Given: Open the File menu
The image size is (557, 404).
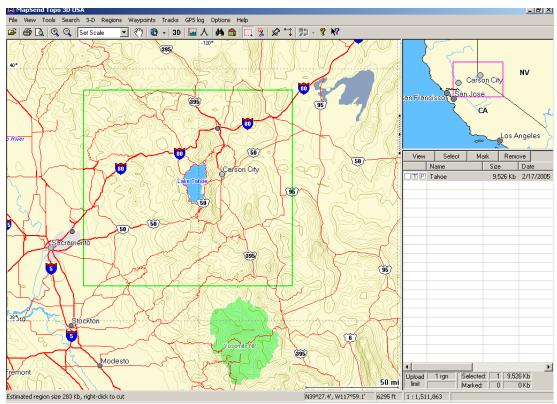Looking at the screenshot, I should click(x=13, y=20).
